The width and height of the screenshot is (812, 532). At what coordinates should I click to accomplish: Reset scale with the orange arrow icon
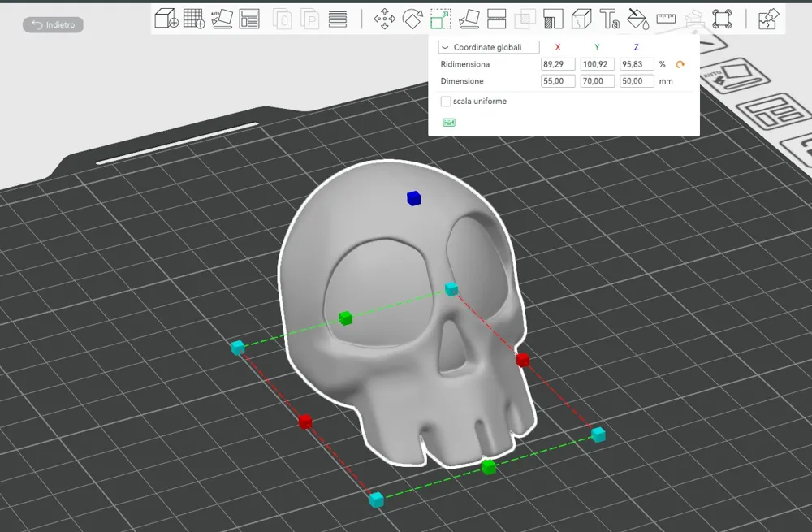(680, 64)
